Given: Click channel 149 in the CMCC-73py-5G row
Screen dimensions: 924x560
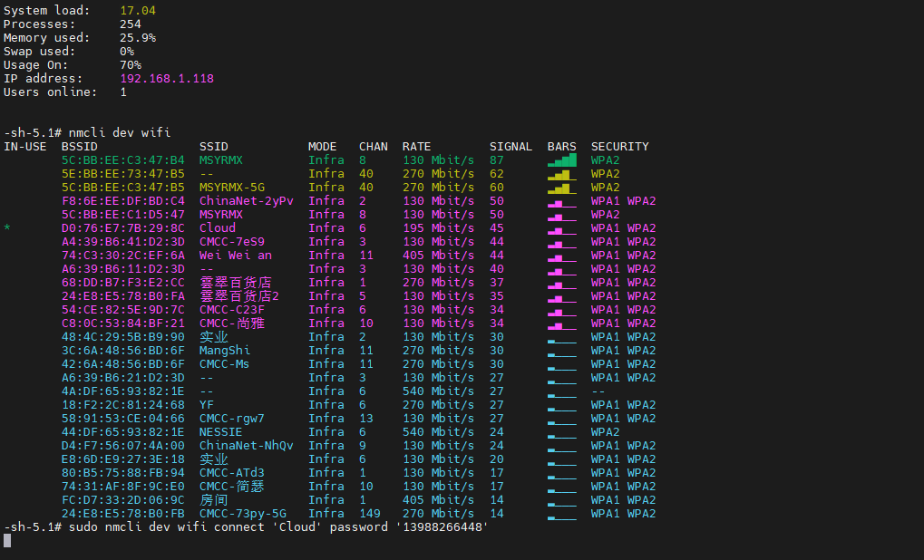Looking at the screenshot, I should pos(369,514).
